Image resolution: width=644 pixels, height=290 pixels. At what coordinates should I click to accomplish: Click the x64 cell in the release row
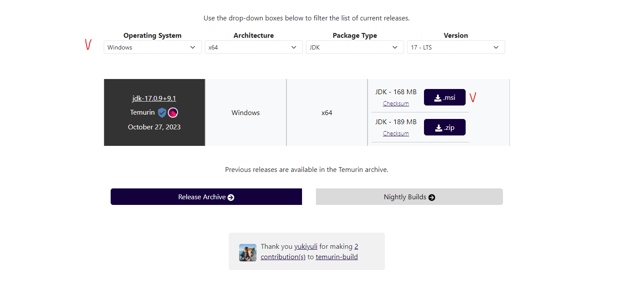[327, 112]
